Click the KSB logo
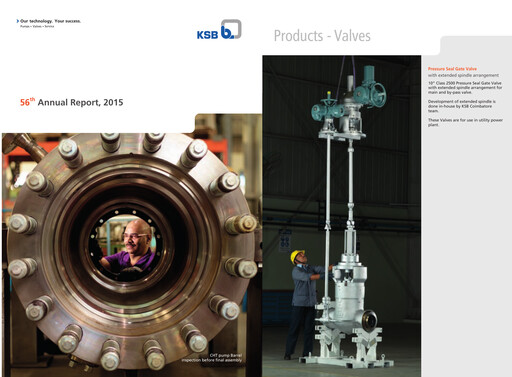Image resolution: width=512 pixels, height=377 pixels. (x=219, y=29)
